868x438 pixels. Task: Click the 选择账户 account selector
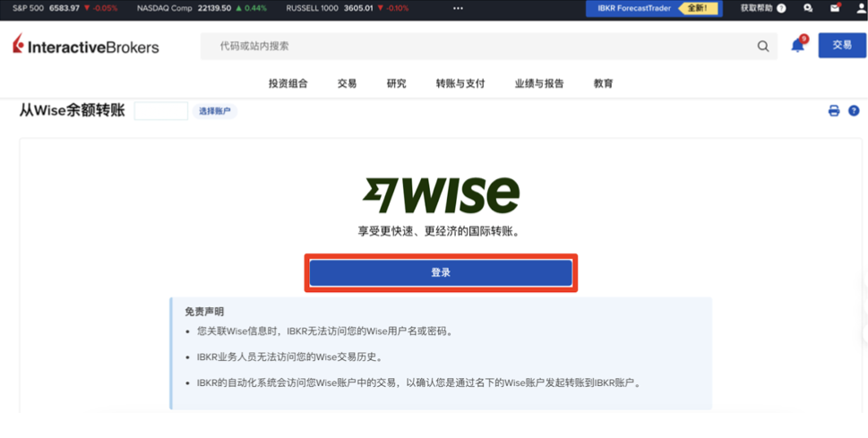click(214, 111)
